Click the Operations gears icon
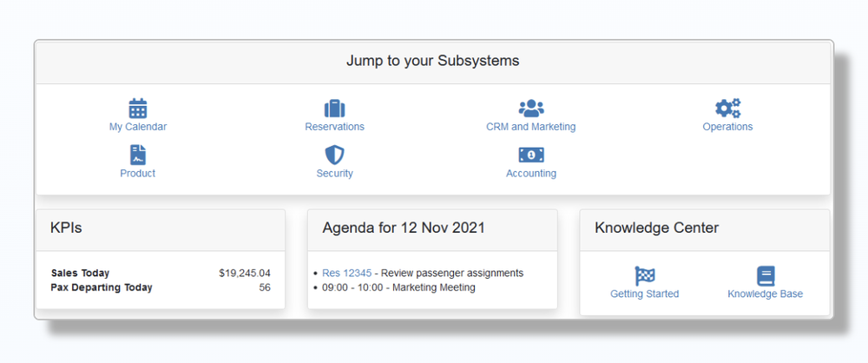Viewport: 868px width, 363px height. (727, 109)
